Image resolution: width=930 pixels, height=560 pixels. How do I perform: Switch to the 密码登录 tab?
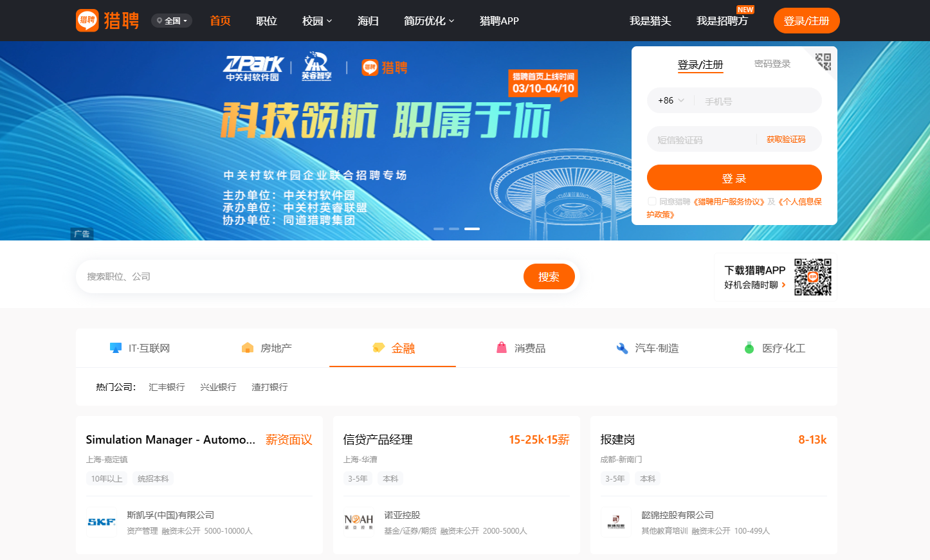point(772,64)
